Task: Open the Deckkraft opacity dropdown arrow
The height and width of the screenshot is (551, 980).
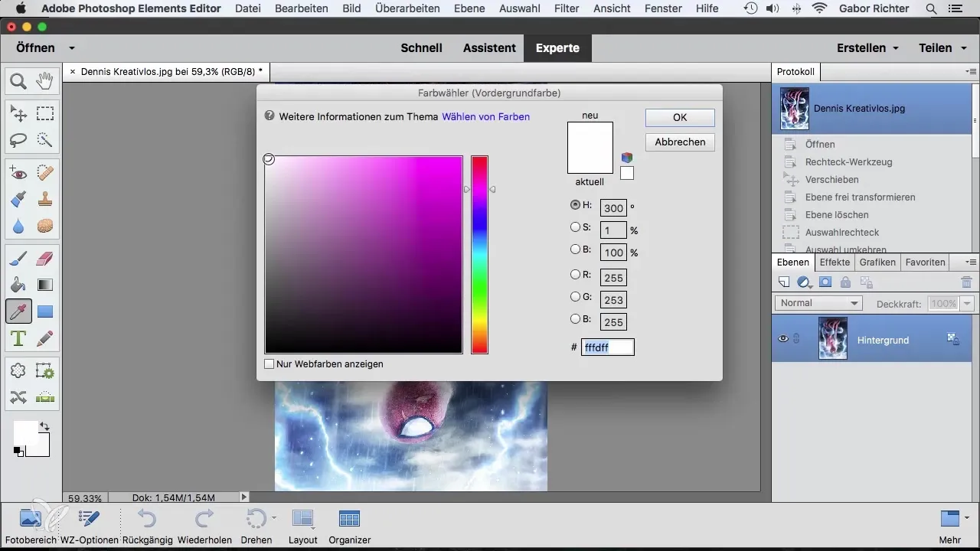Action: click(966, 304)
